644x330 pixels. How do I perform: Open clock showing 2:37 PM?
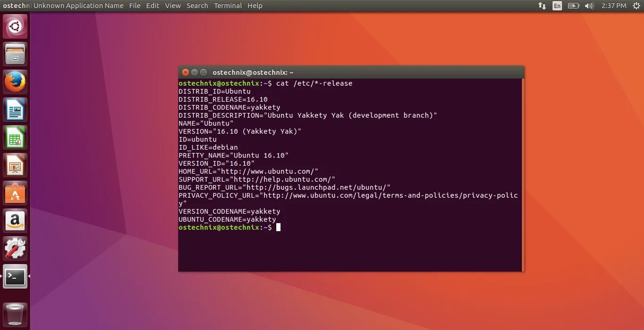pos(614,6)
